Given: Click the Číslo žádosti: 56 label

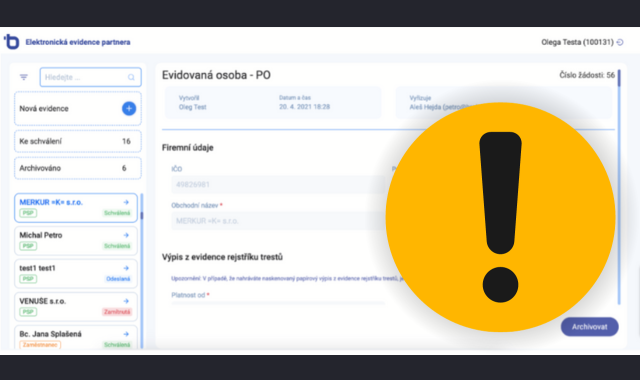Looking at the screenshot, I should click(587, 75).
